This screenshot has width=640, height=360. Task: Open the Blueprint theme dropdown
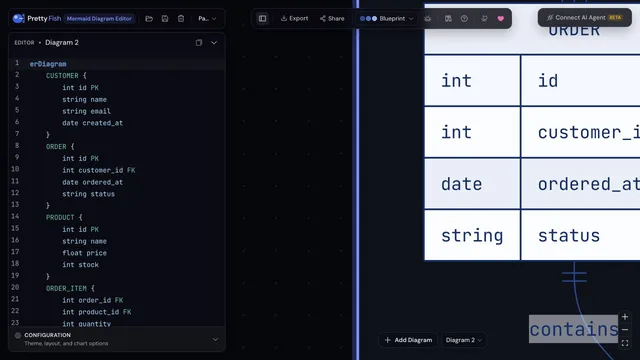click(x=387, y=18)
